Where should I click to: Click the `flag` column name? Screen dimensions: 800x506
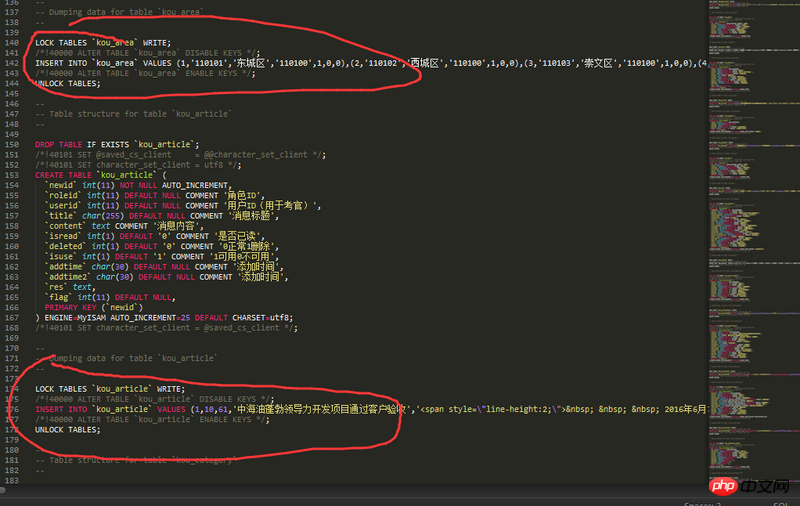(x=59, y=298)
